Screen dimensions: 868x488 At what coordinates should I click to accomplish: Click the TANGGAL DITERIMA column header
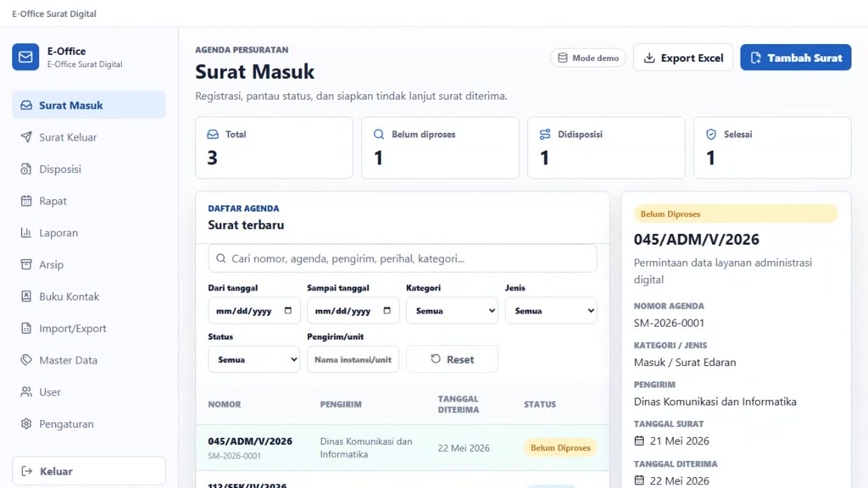coord(459,404)
